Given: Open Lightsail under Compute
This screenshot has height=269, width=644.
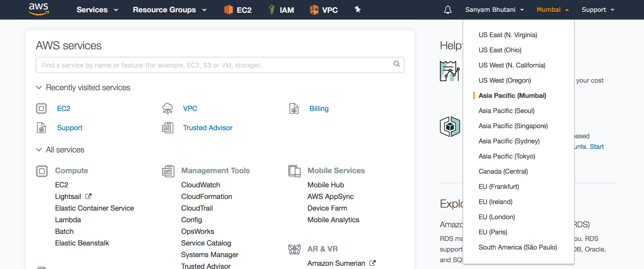Looking at the screenshot, I should (68, 196).
